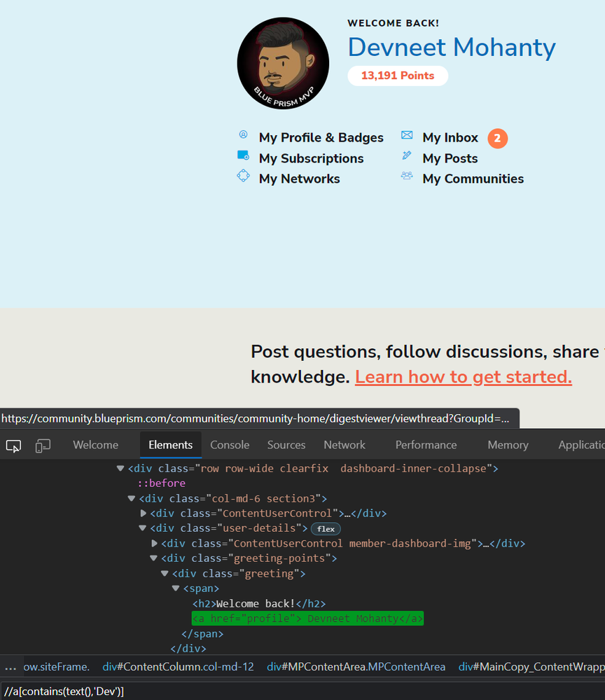Open My Inbox link

coord(450,137)
